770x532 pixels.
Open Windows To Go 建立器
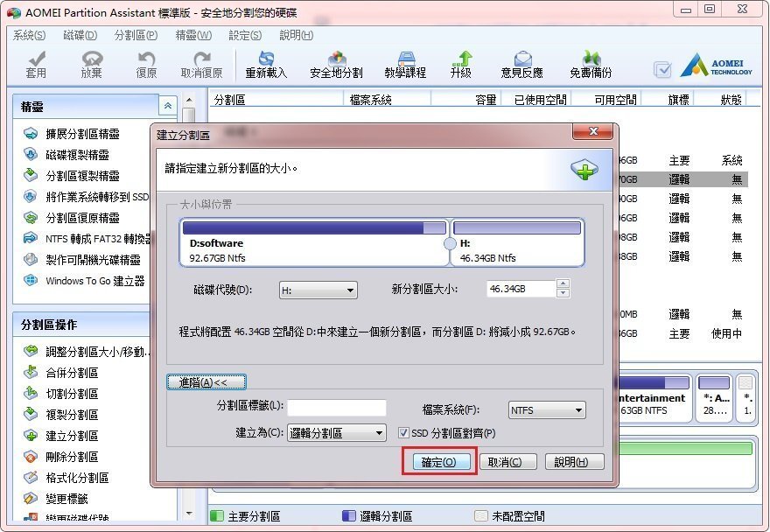click(84, 281)
